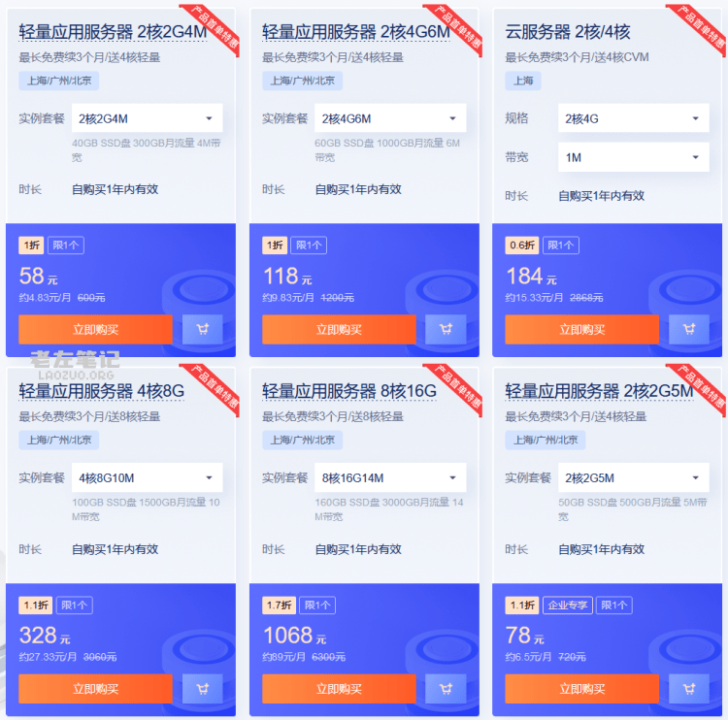The image size is (728, 720).
Task: Click 立即购买 for the 184元 cloud server
Action: tap(582, 330)
